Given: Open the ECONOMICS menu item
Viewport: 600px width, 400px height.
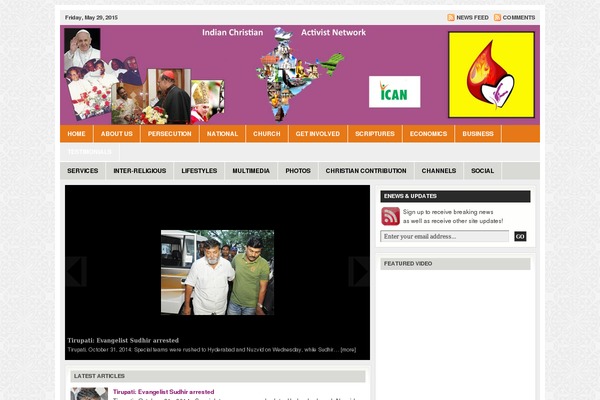Looking at the screenshot, I should (x=428, y=134).
